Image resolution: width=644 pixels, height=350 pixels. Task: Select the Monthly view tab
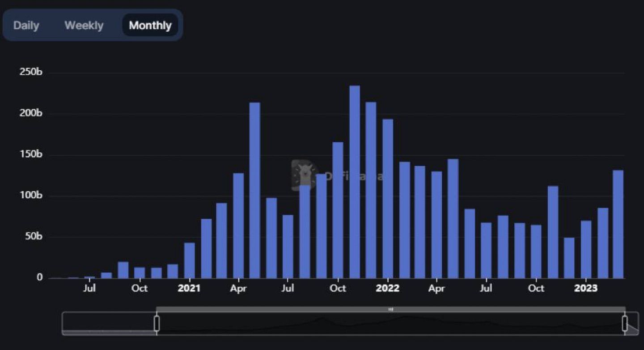point(150,25)
